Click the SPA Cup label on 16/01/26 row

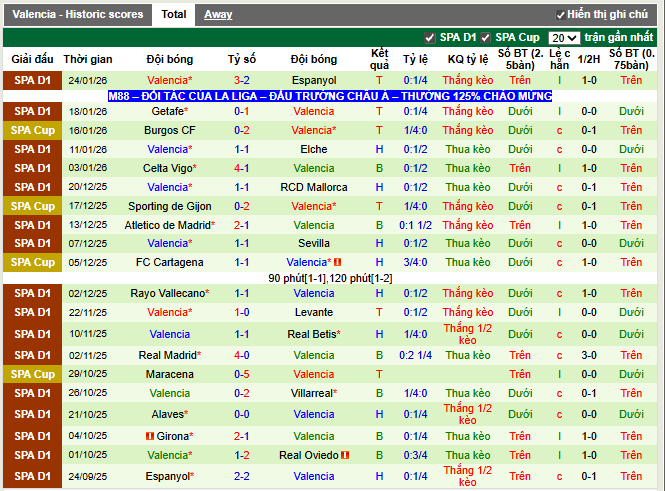(33, 130)
